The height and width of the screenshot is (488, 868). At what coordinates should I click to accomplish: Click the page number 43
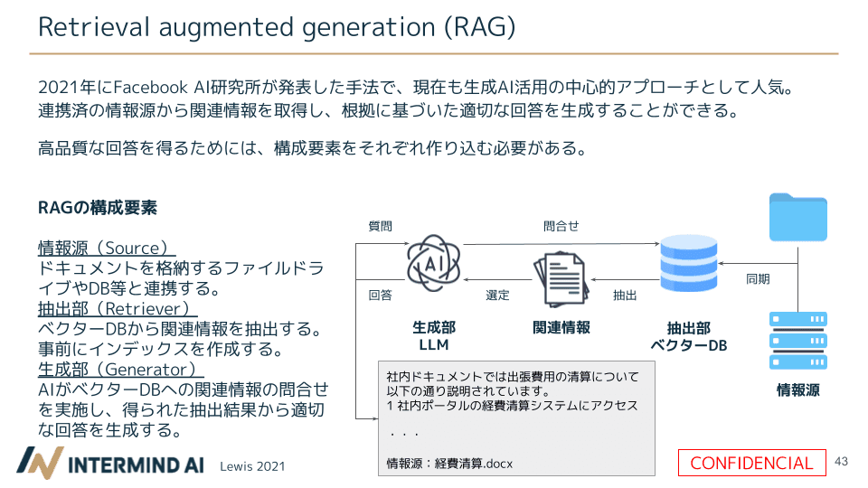coord(842,461)
